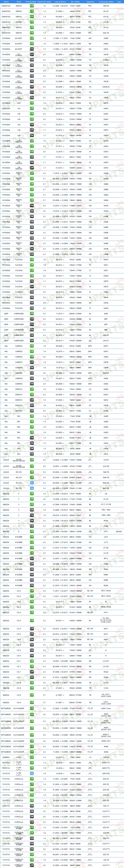Click the Moc silnika column header
The width and height of the screenshot is (124, 868).
75,2
